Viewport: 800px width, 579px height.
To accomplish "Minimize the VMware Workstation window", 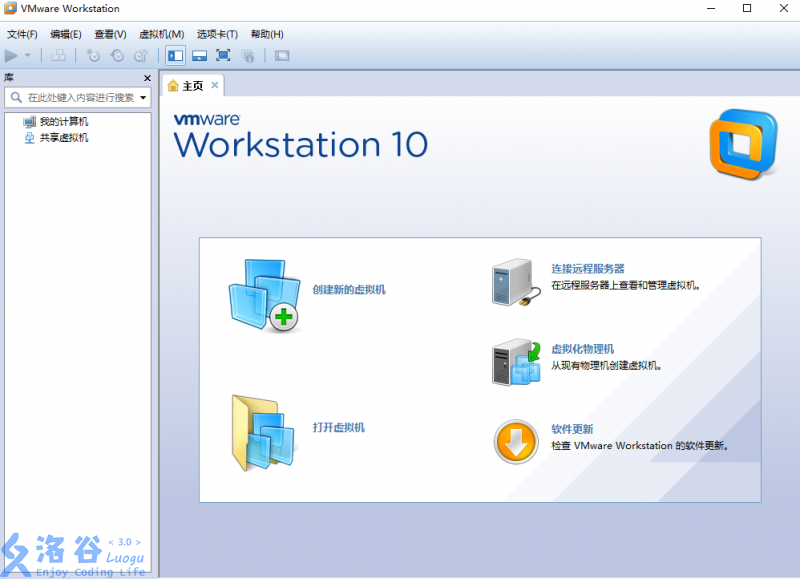I will [x=711, y=8].
